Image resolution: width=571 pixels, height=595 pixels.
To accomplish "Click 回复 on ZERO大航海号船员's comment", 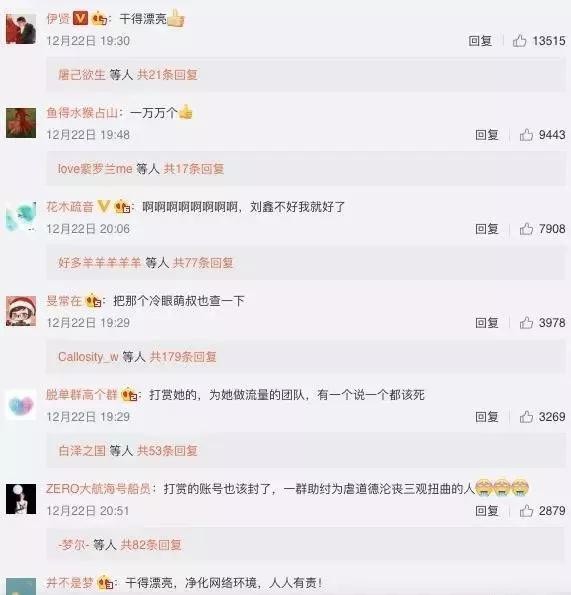I will click(487, 511).
